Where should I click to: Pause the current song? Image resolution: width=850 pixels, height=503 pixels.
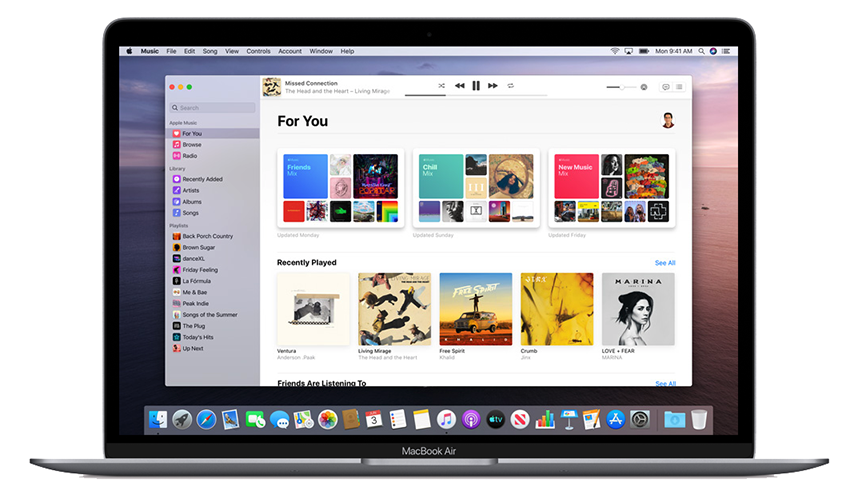(x=476, y=86)
